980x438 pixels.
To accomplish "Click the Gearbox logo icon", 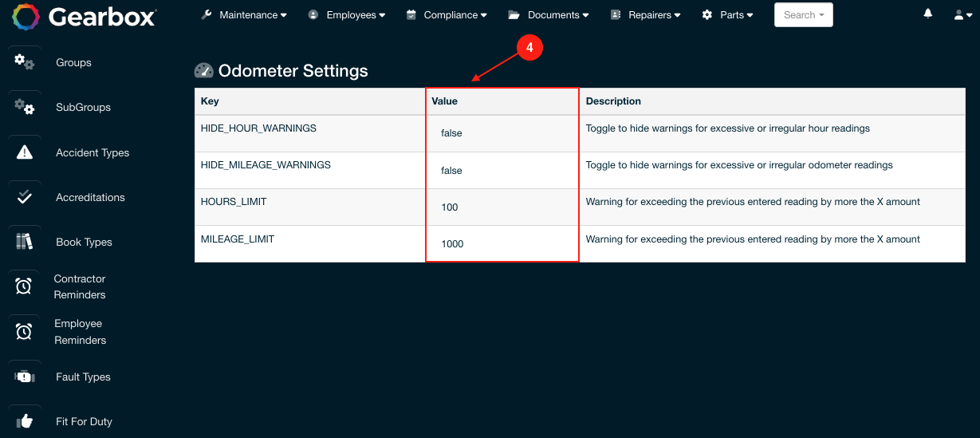I will click(26, 16).
